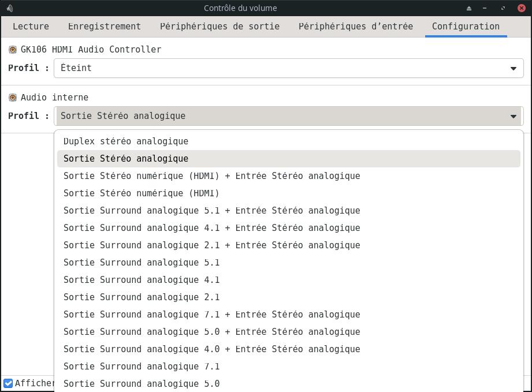Click the keep-above arrow in the title bar
The width and height of the screenshot is (532, 392).
click(x=469, y=8)
